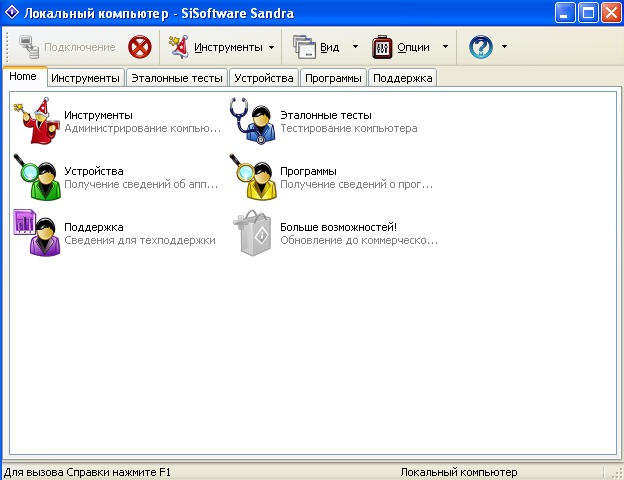Viewport: 624px width, 480px height.
Task: Switch to the Устройства tab
Action: pos(264,78)
